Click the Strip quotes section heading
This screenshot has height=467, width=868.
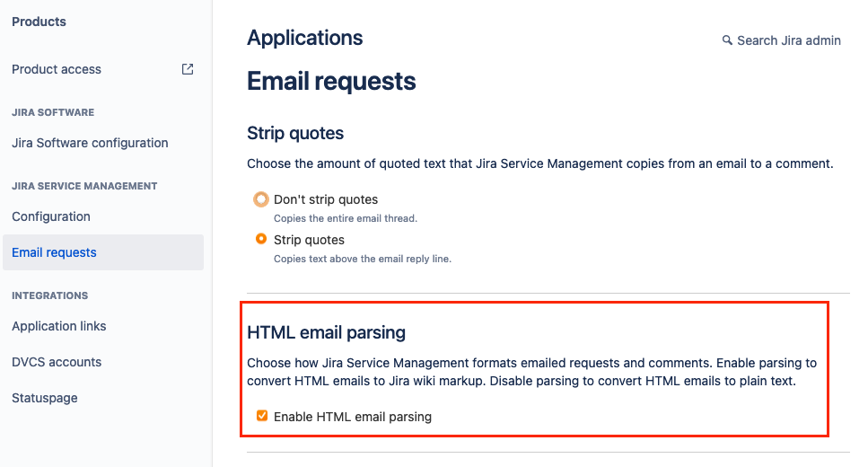(x=295, y=133)
